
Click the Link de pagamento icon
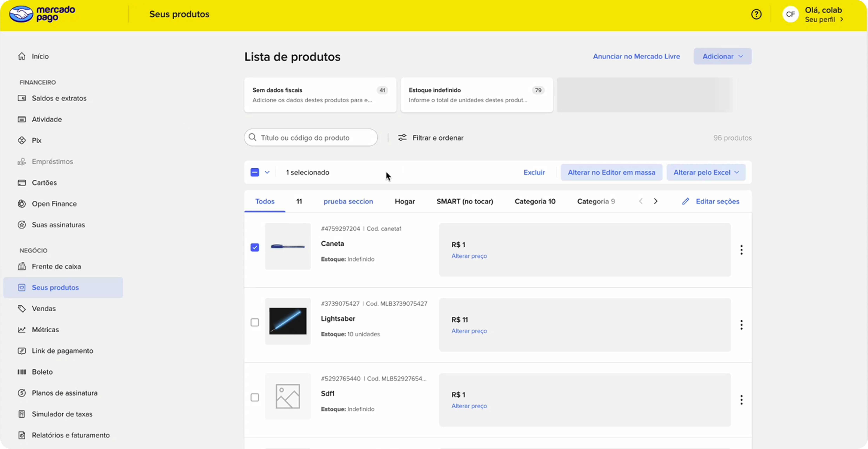point(22,351)
